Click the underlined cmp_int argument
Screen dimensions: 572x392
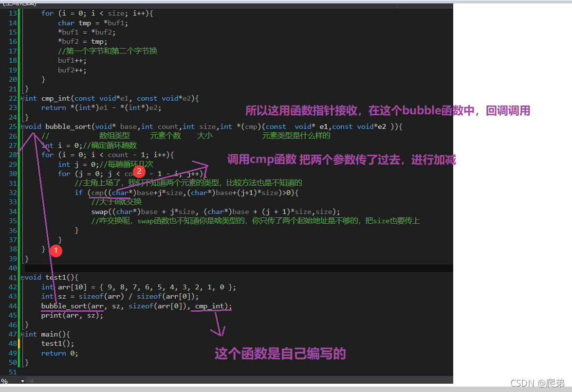[x=211, y=306]
